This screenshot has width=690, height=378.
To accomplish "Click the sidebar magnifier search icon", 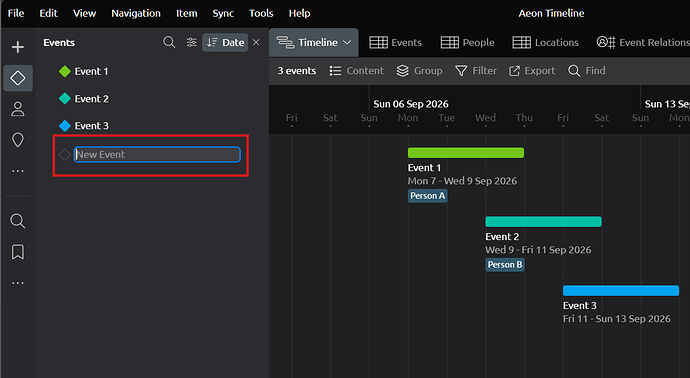I will [18, 221].
